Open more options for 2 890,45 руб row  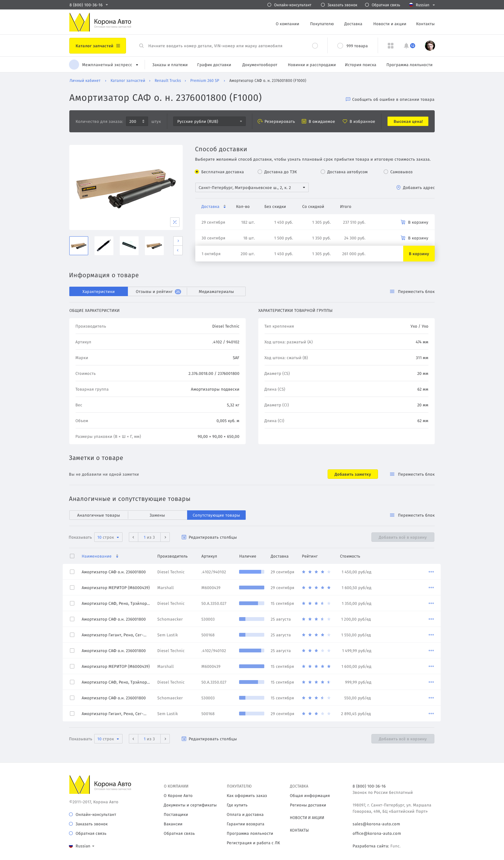click(x=431, y=714)
